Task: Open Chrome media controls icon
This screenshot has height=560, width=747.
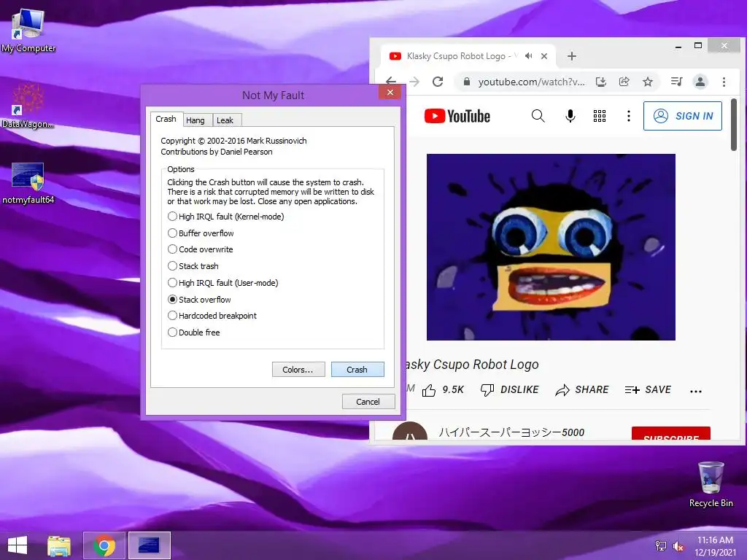Action: coord(676,82)
